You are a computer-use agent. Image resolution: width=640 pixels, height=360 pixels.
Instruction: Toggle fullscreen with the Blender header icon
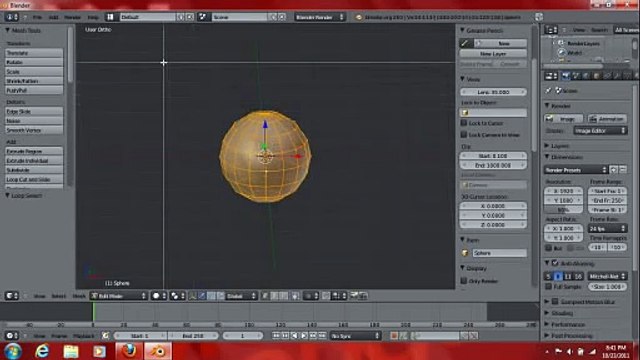coord(539,17)
